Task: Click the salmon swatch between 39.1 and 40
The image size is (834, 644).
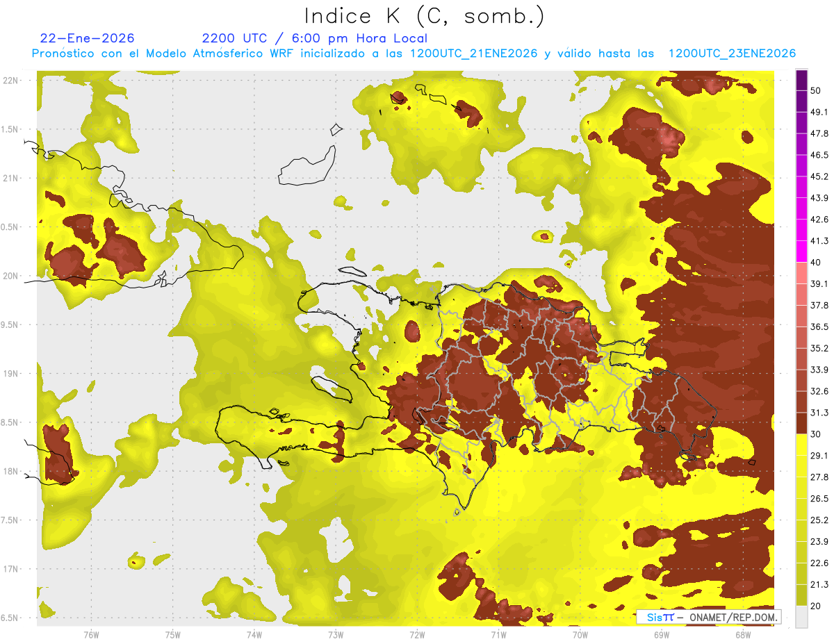Action: [x=801, y=273]
